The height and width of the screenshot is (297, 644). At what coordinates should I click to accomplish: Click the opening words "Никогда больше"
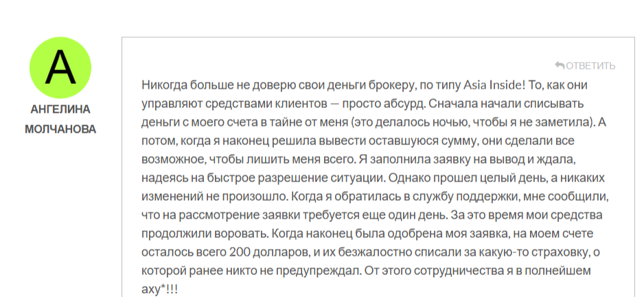[180, 85]
